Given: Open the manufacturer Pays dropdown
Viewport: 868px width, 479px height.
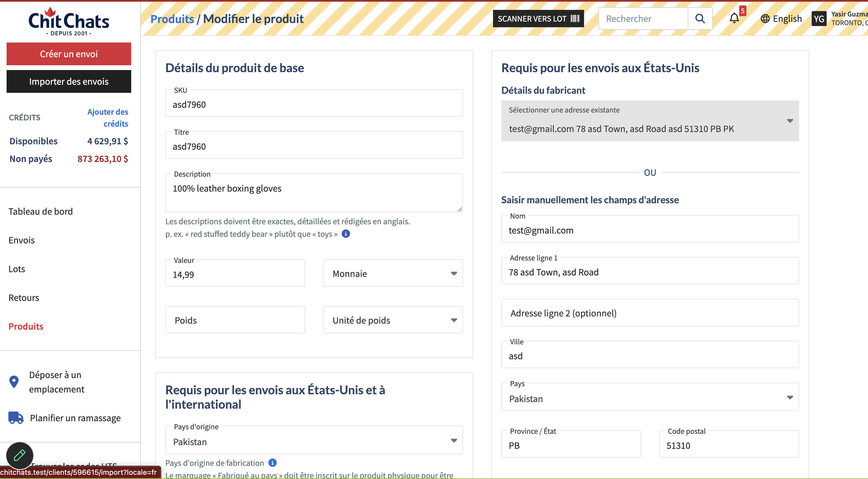Looking at the screenshot, I should (x=650, y=398).
